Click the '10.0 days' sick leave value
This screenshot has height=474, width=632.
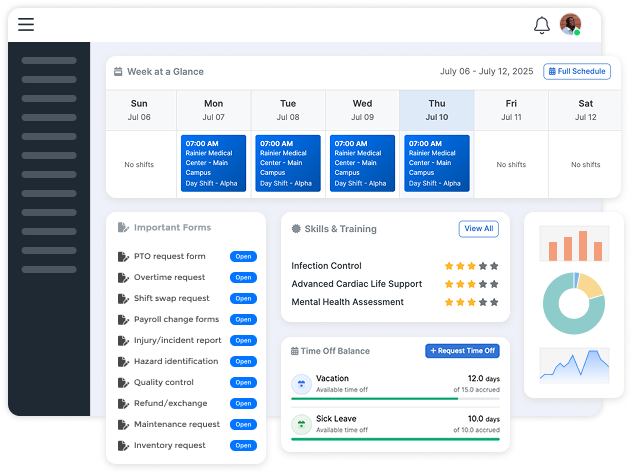coord(484,419)
